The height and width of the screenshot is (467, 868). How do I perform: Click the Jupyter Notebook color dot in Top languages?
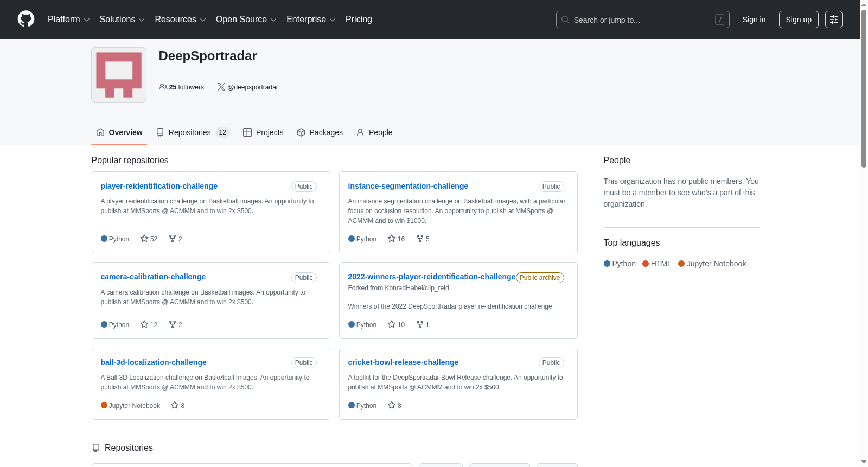pyautogui.click(x=681, y=264)
